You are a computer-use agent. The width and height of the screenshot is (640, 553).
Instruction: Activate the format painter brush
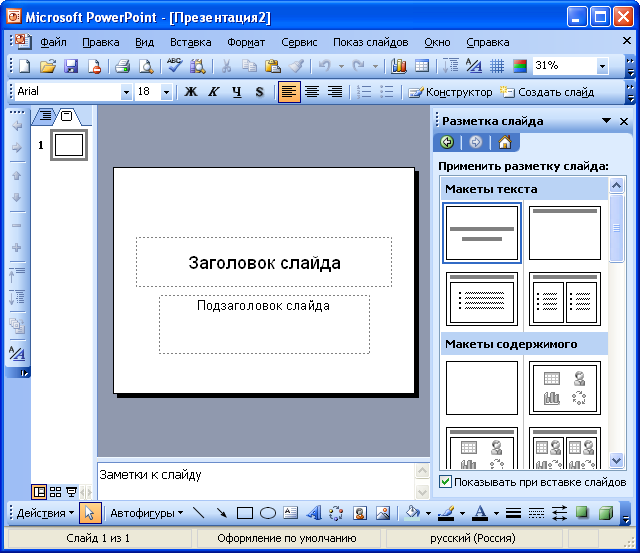tap(296, 66)
